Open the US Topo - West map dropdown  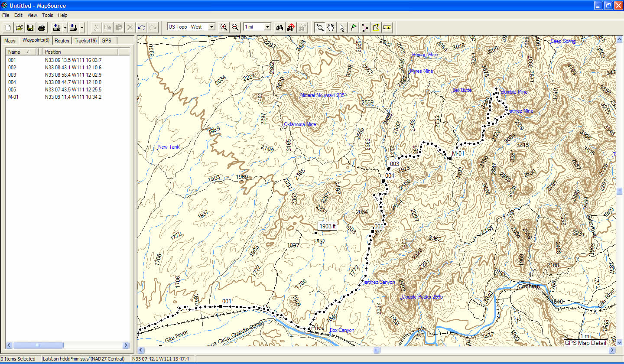pos(211,27)
